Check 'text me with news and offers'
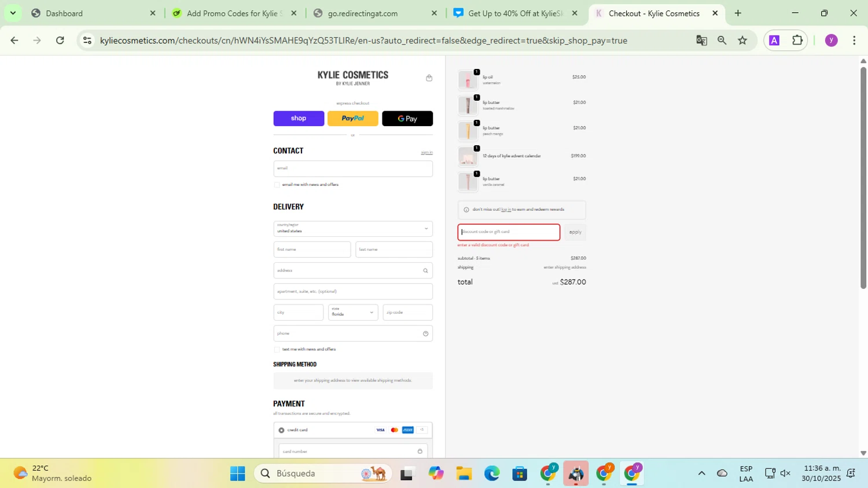This screenshot has height=488, width=868. pos(277,350)
